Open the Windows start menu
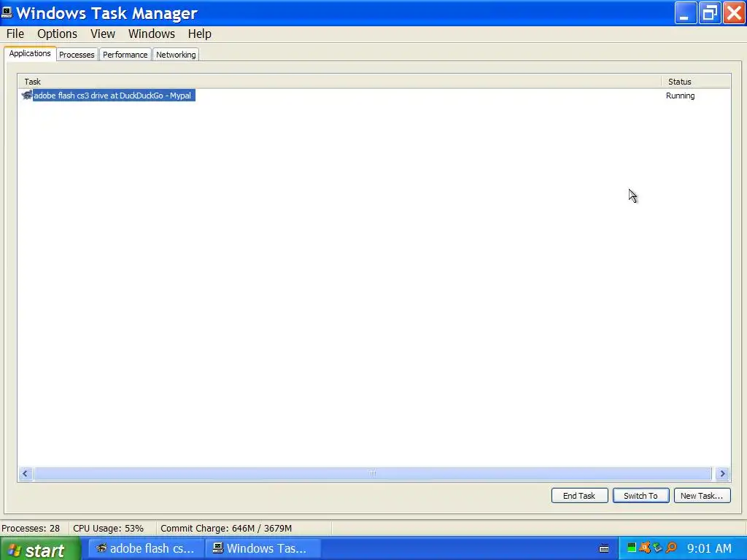 (x=41, y=549)
